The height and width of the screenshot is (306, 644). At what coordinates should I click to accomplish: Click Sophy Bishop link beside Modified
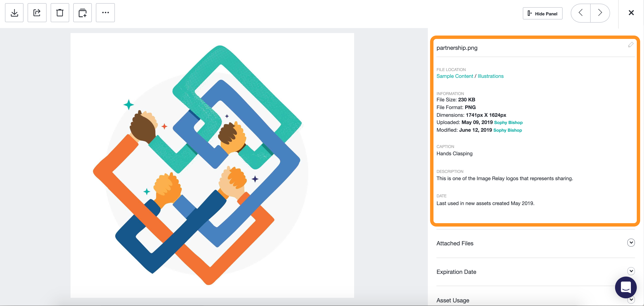pos(507,130)
